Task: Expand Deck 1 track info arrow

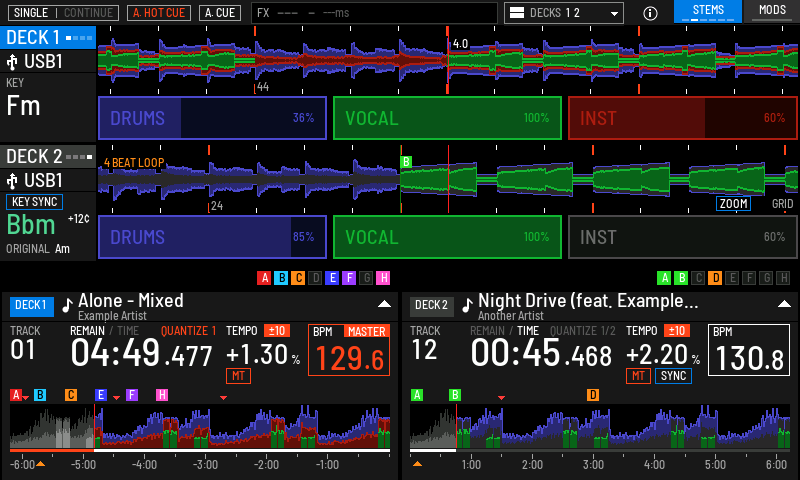Action: click(384, 305)
